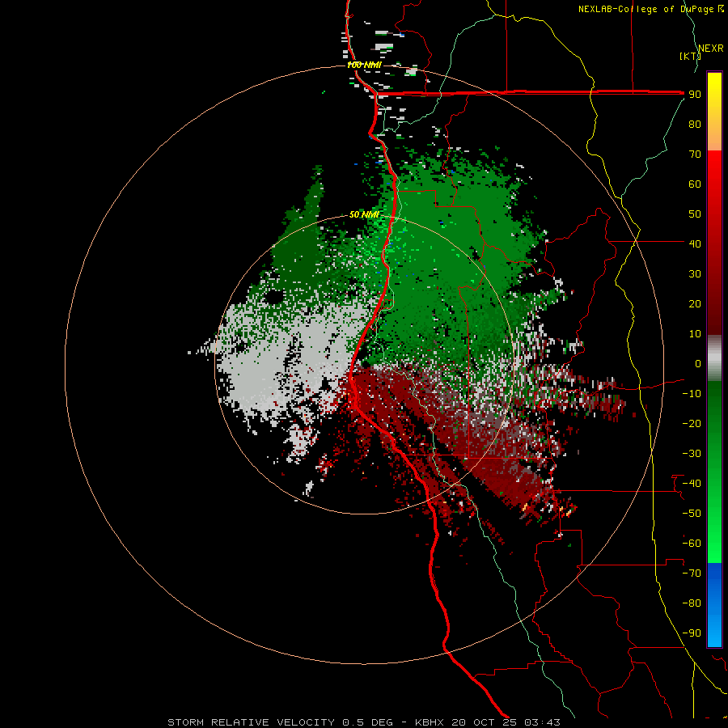Click the gray zero-velocity segment of color bar
The width and height of the screenshot is (728, 728).
click(x=714, y=358)
